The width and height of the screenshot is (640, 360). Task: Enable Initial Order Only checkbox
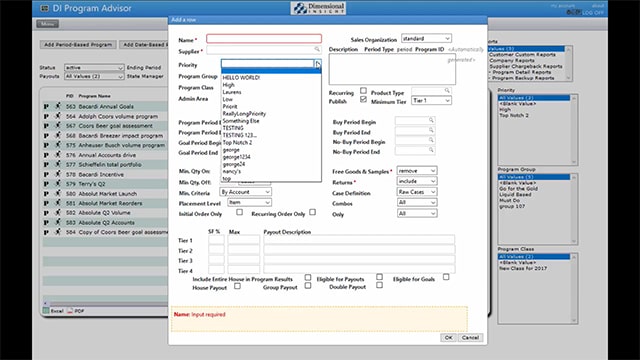240,212
